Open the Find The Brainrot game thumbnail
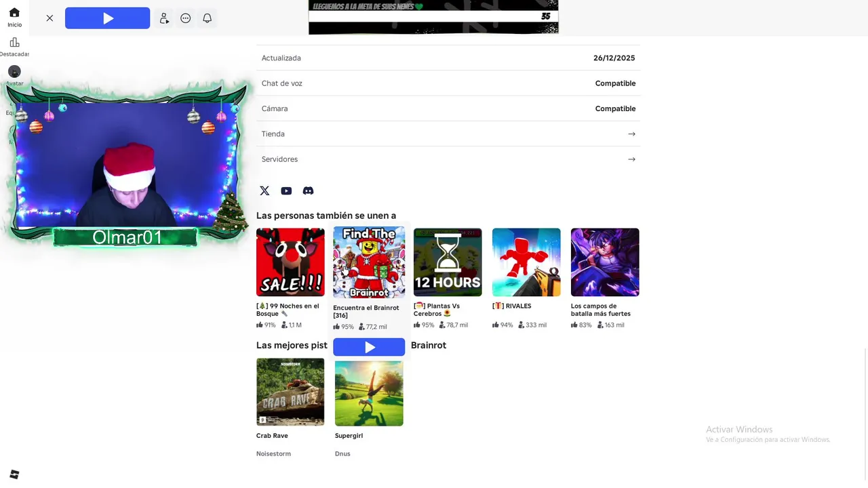 pyautogui.click(x=369, y=262)
